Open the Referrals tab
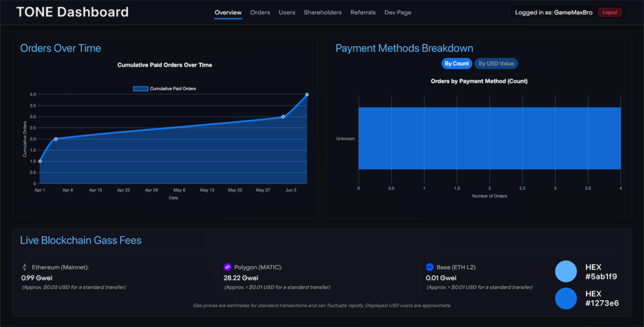The image size is (644, 327). (363, 12)
